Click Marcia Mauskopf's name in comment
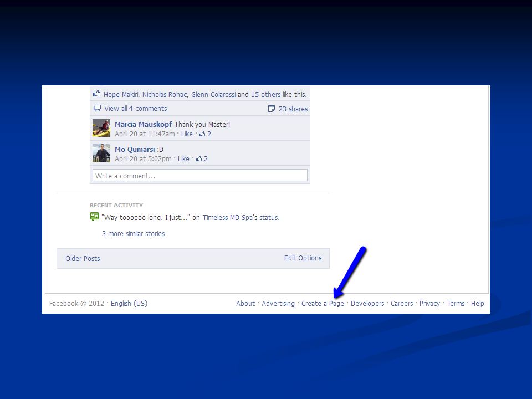 (x=143, y=125)
